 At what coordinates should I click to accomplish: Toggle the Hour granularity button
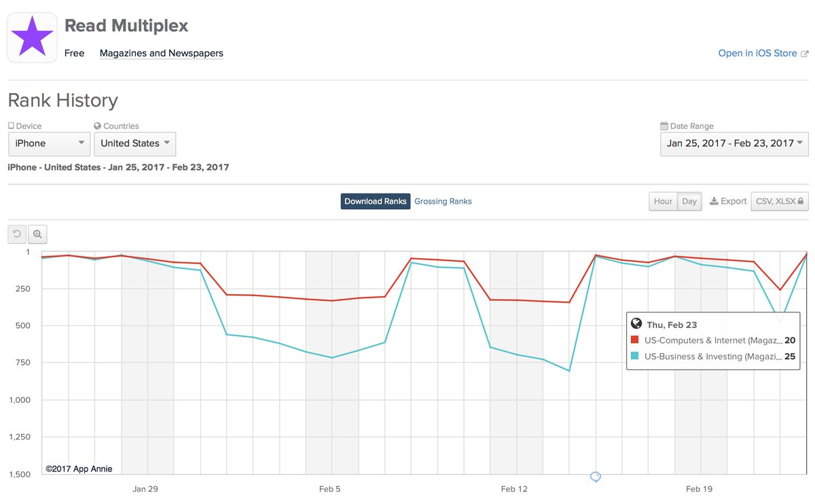664,201
